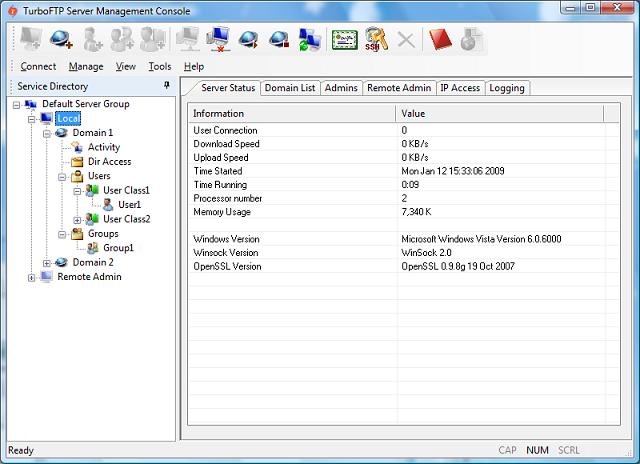
Task: Click the start domain globe icon
Action: point(249,39)
